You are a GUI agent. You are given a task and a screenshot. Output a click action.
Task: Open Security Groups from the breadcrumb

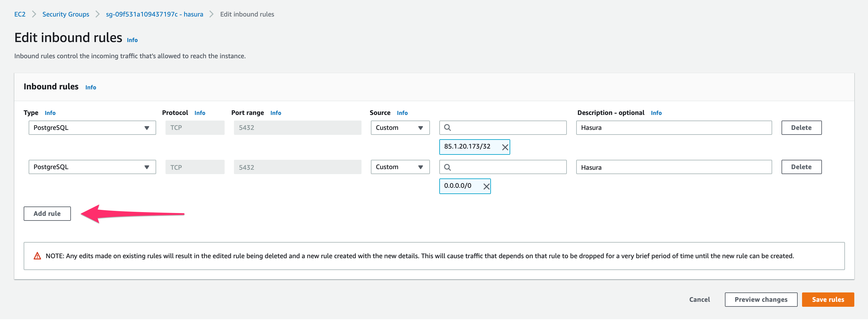click(65, 14)
